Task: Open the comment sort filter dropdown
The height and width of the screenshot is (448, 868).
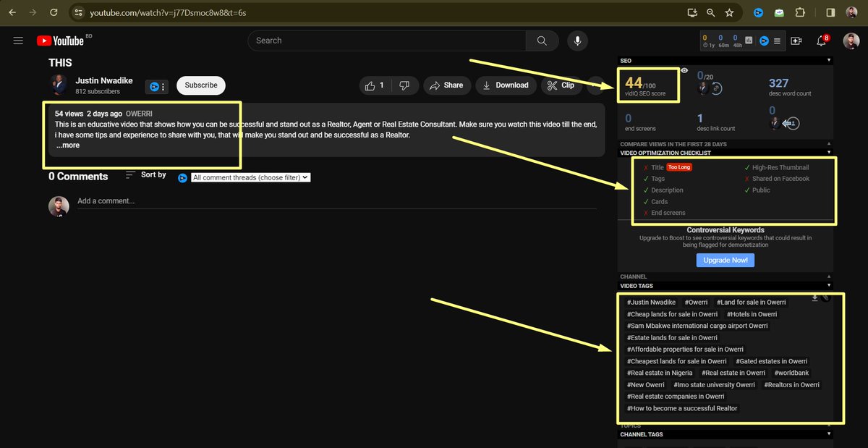Action: coord(250,177)
